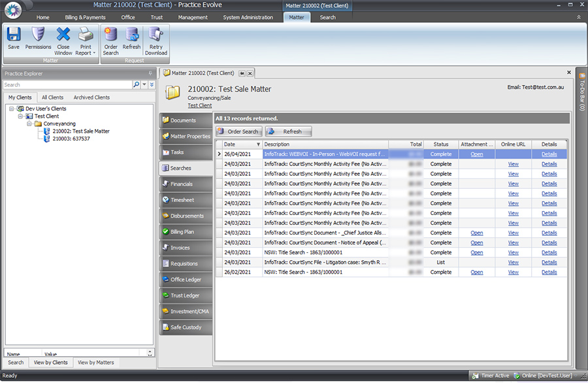Open the Tasks section
Viewport: 588px width, 383px height.
pos(186,152)
